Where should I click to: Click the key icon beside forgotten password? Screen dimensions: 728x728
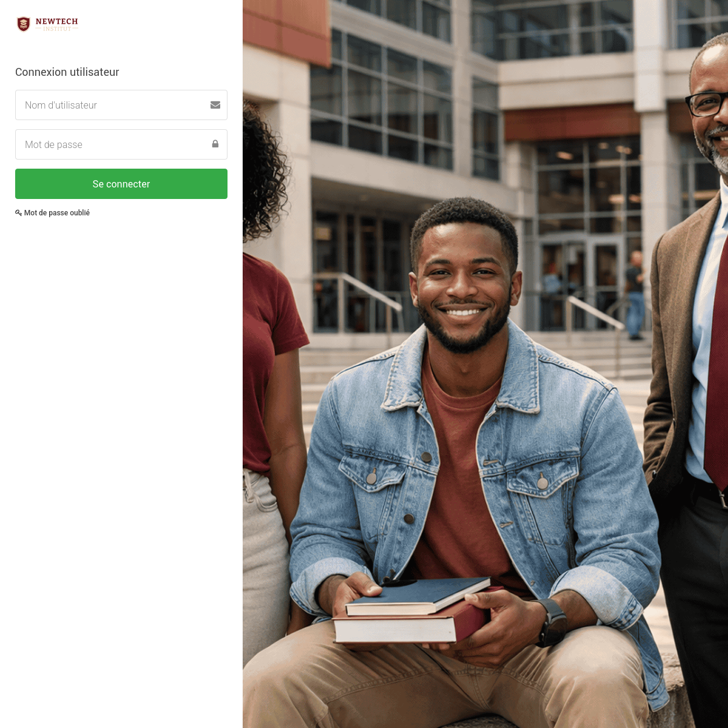click(x=18, y=213)
